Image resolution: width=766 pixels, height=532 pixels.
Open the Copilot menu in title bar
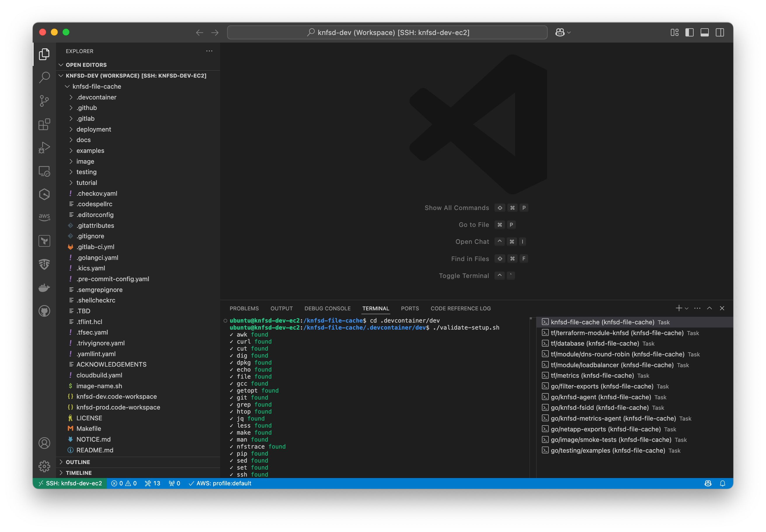563,32
